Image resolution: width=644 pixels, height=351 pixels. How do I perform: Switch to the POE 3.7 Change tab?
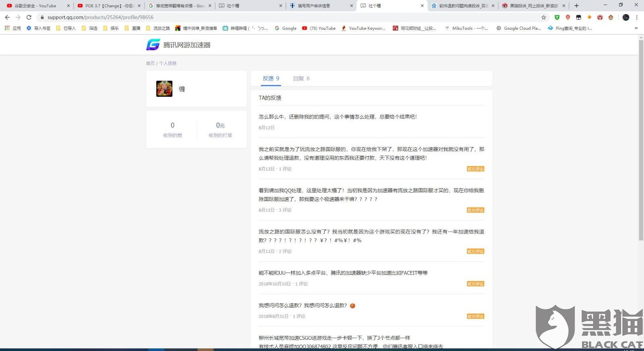click(109, 6)
